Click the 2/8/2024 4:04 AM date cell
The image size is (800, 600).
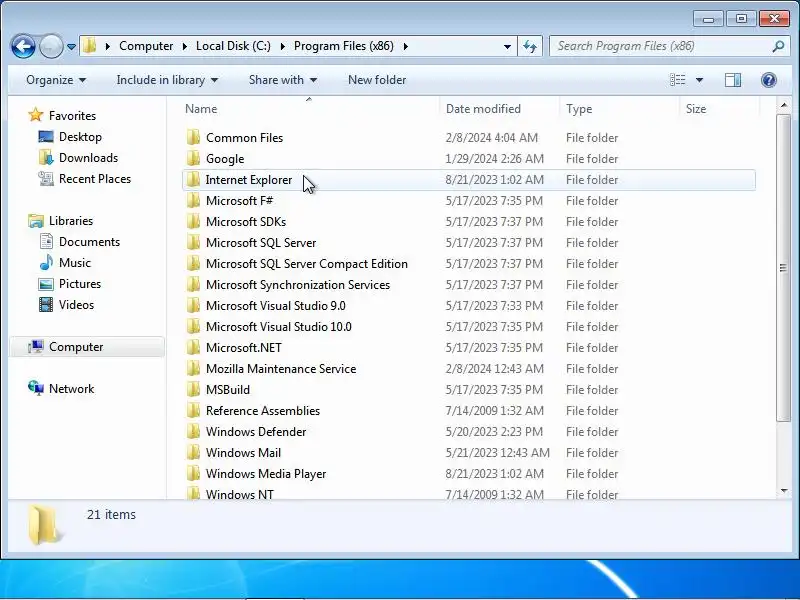[x=491, y=138]
